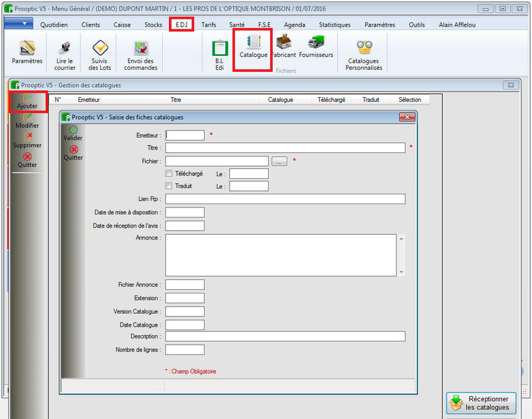
Task: Click the Annonce scrollbar up arrow
Action: [x=402, y=239]
